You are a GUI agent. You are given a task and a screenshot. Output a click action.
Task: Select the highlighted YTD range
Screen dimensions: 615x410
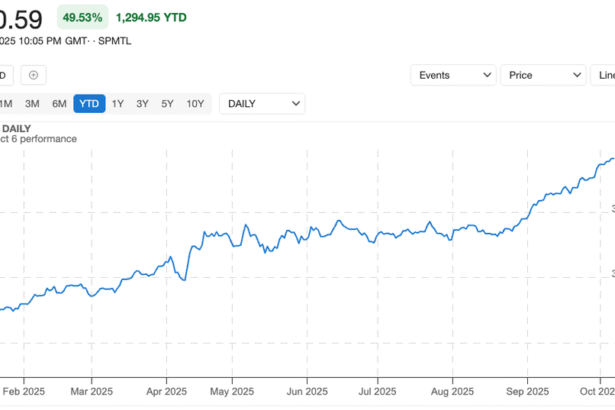tap(89, 103)
